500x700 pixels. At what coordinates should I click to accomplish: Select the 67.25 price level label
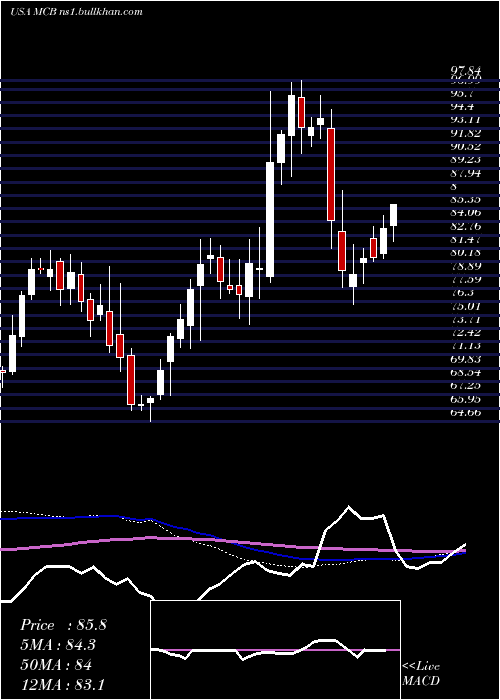[x=467, y=385]
